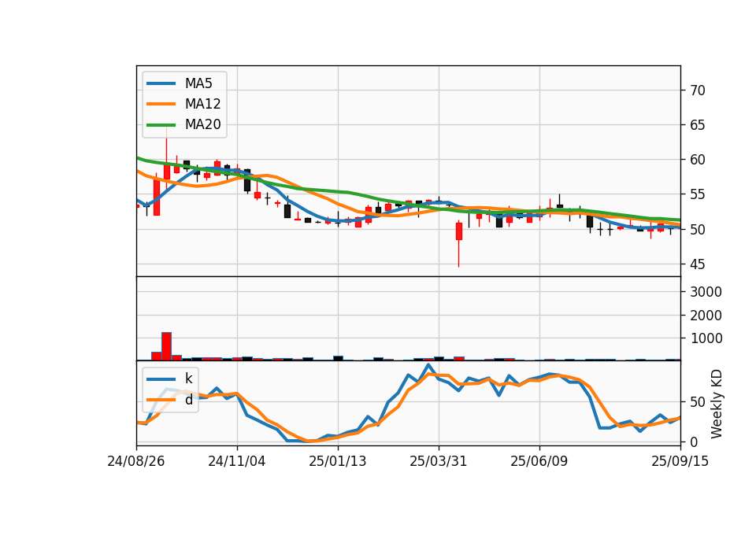756x543 pixels.
Task: Click the d legend label in KD panel
Action: click(x=188, y=400)
